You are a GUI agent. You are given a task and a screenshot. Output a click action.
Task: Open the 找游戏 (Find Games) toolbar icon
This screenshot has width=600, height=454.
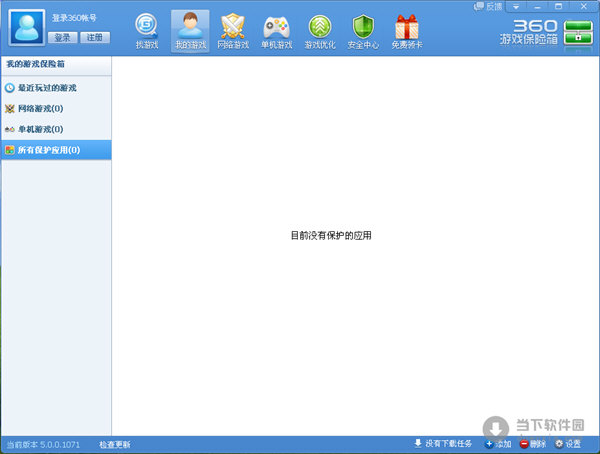pyautogui.click(x=147, y=32)
